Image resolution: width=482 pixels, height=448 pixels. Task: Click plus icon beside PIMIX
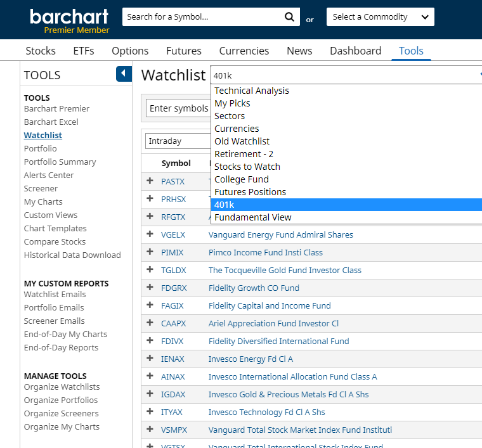[x=150, y=252]
